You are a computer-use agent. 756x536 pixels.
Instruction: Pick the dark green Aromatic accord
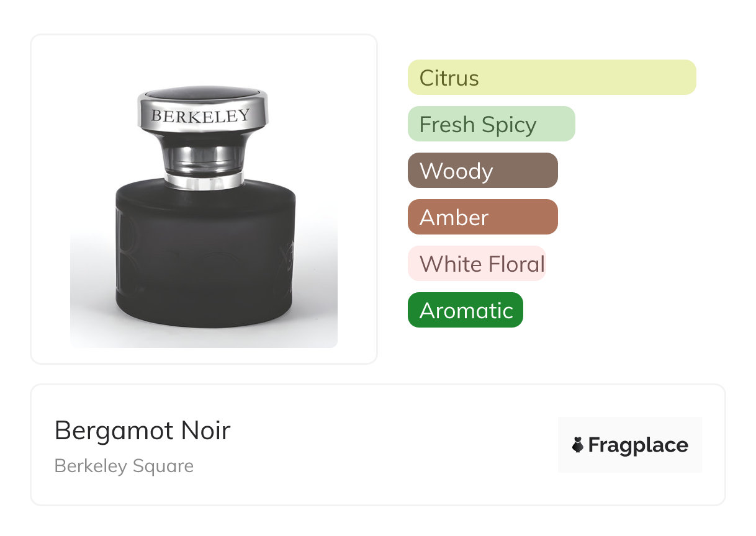pos(465,310)
